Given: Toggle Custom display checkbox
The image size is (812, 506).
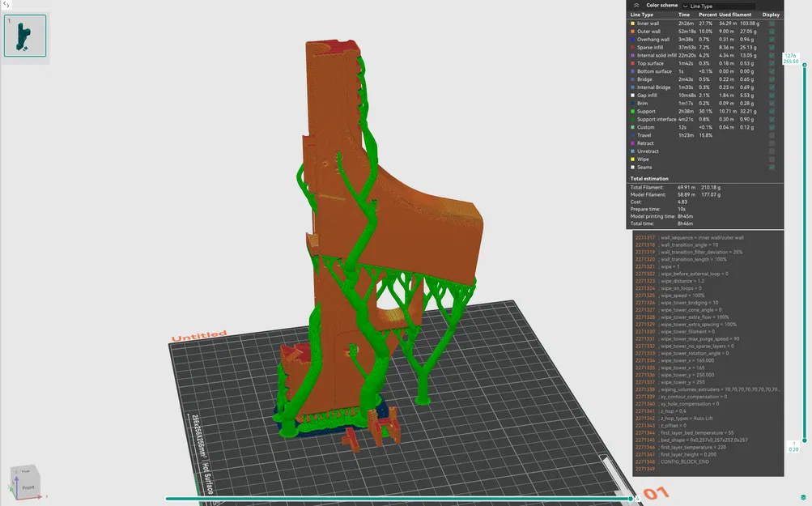Looking at the screenshot, I should tap(772, 127).
